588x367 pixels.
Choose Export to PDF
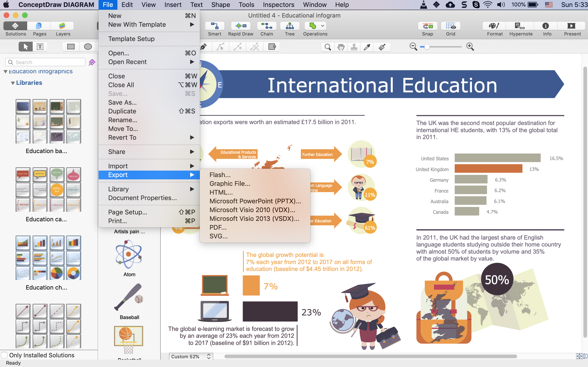pyautogui.click(x=255, y=228)
